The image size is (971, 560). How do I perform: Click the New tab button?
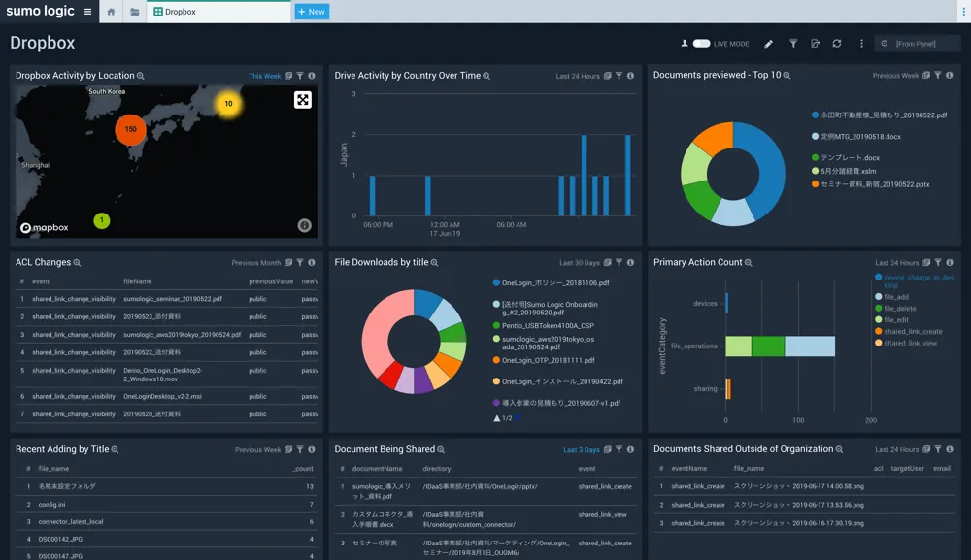click(x=312, y=12)
